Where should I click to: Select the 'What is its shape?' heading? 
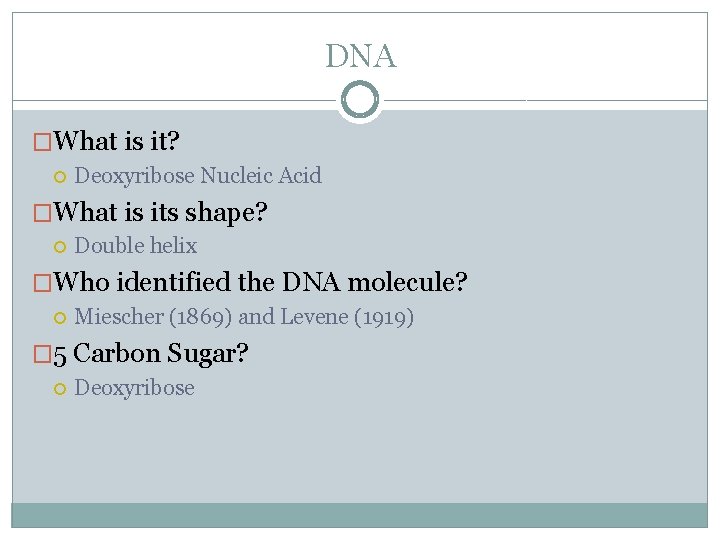160,213
